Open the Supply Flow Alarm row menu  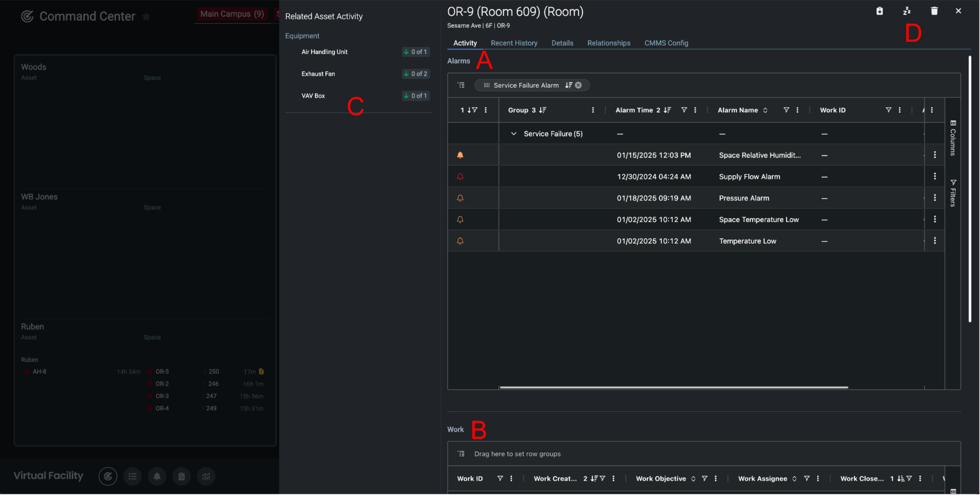pyautogui.click(x=935, y=177)
